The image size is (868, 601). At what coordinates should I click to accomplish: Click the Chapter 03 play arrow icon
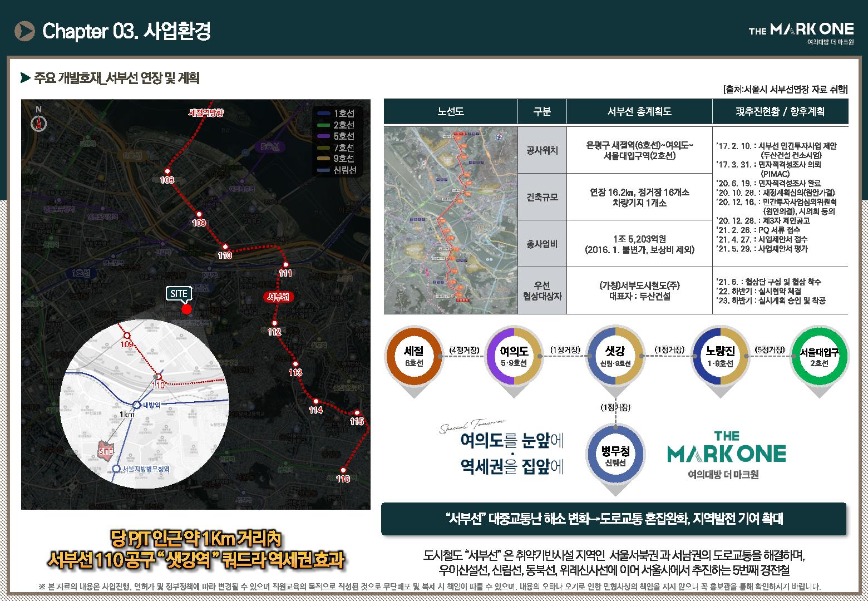pyautogui.click(x=24, y=31)
